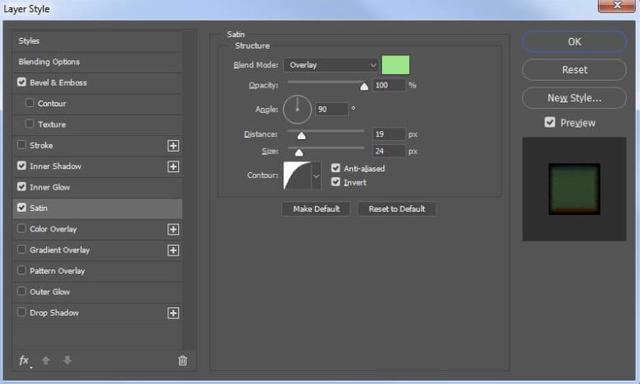Click the Reset to Default button
The width and height of the screenshot is (640, 384).
(396, 209)
